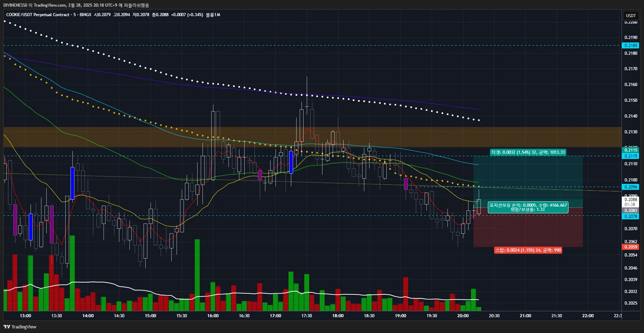644x333 pixels.
Task: Click the 0.2160 price axis label
Action: click(631, 85)
